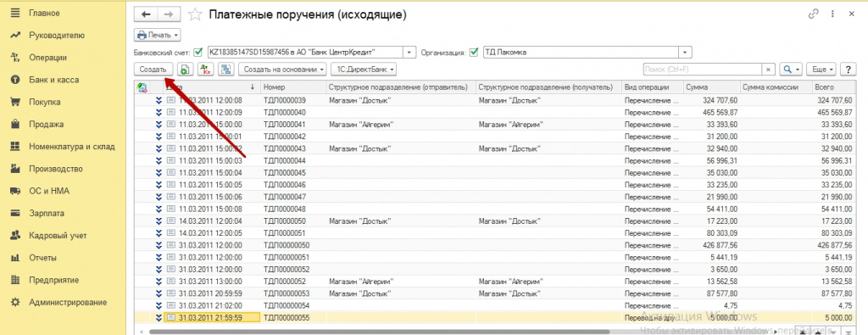Image resolution: width=868 pixels, height=335 pixels.
Task: Open Отчеты in the sidebar
Action: [42, 258]
